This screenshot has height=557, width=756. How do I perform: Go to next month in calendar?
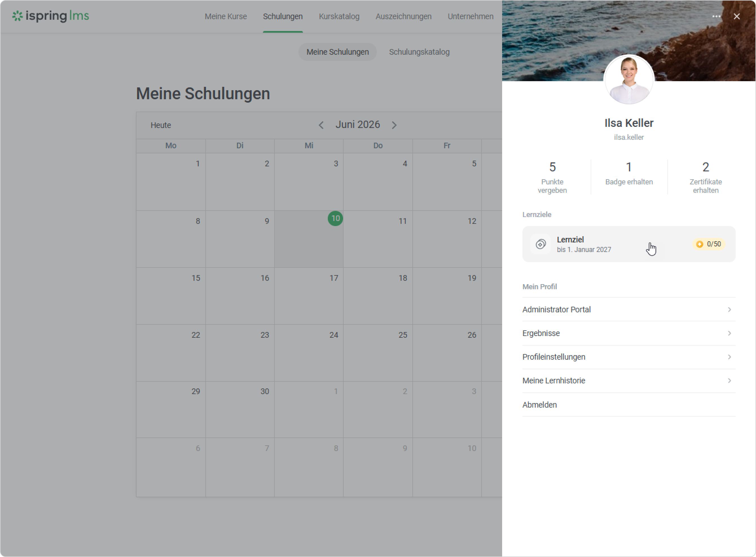[x=394, y=125]
